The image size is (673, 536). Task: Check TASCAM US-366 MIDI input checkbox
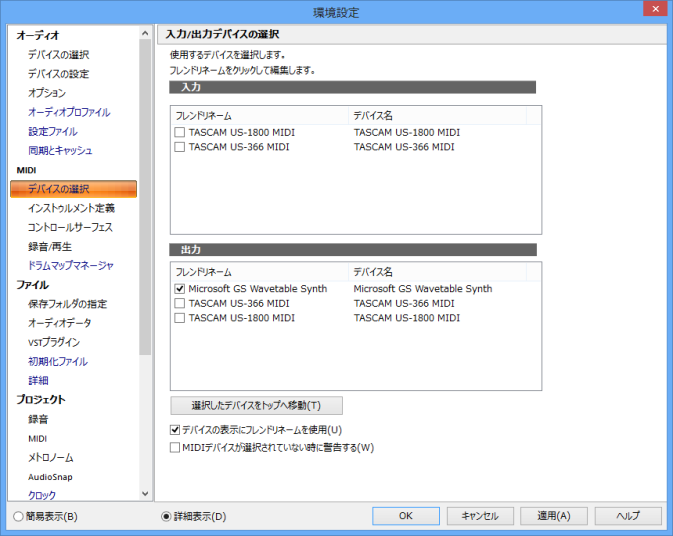click(x=180, y=147)
